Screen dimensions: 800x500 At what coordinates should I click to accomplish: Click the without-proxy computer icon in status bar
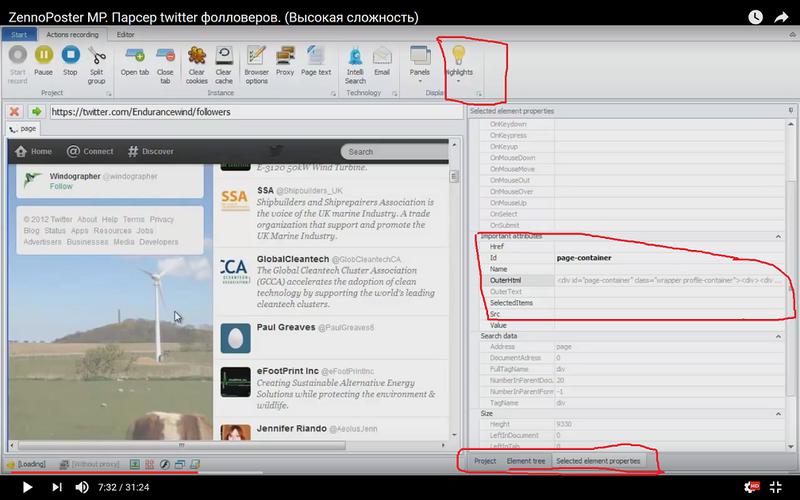tap(64, 464)
